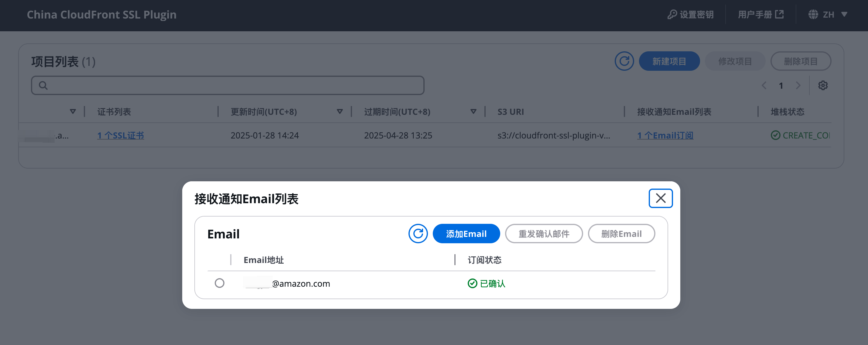Sort by the first column arrow
The height and width of the screenshot is (345, 868).
coord(73,111)
